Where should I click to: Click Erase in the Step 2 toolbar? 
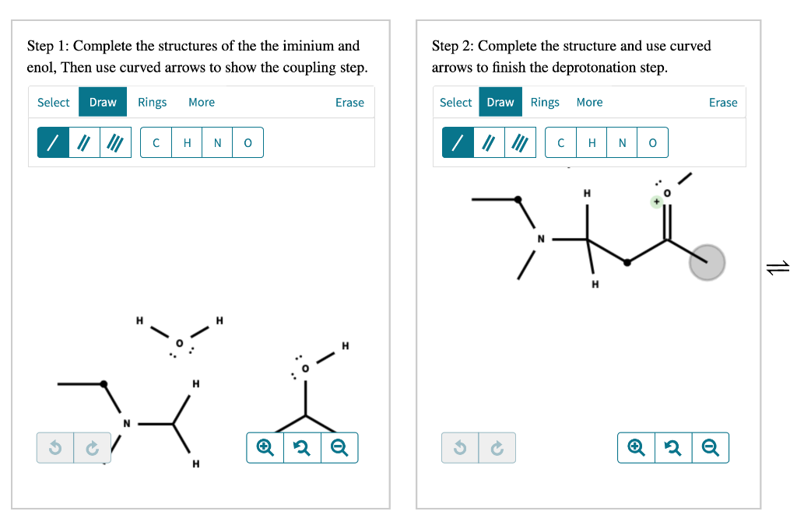723,102
